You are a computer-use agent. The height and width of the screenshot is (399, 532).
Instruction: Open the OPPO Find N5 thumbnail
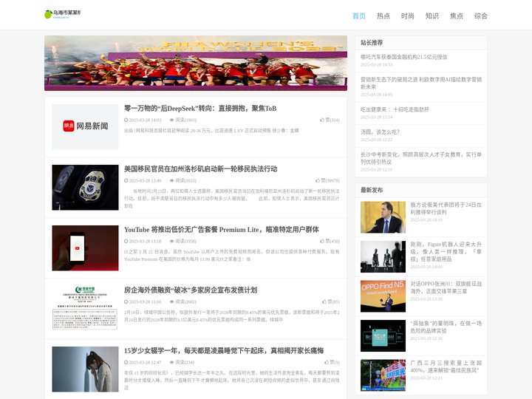(383, 296)
